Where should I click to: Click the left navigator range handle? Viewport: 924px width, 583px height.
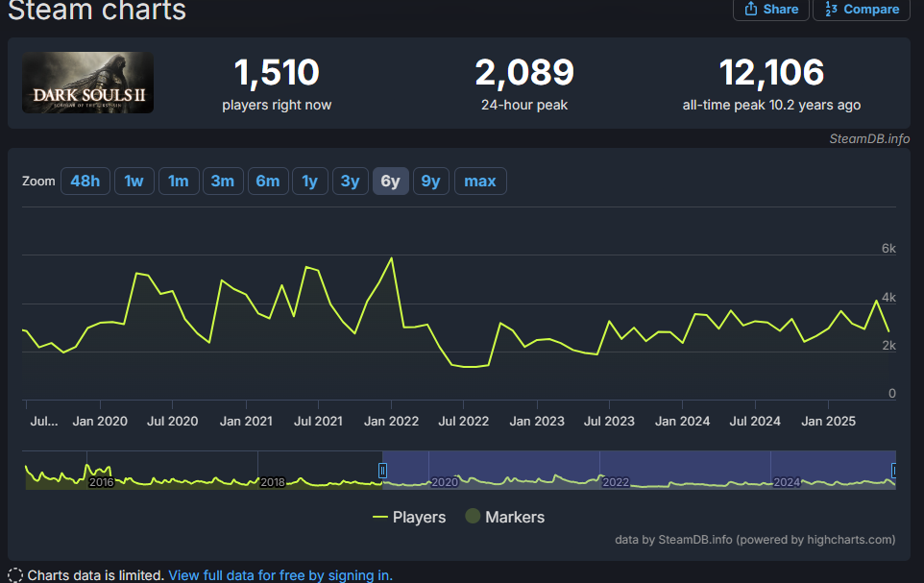[382, 471]
